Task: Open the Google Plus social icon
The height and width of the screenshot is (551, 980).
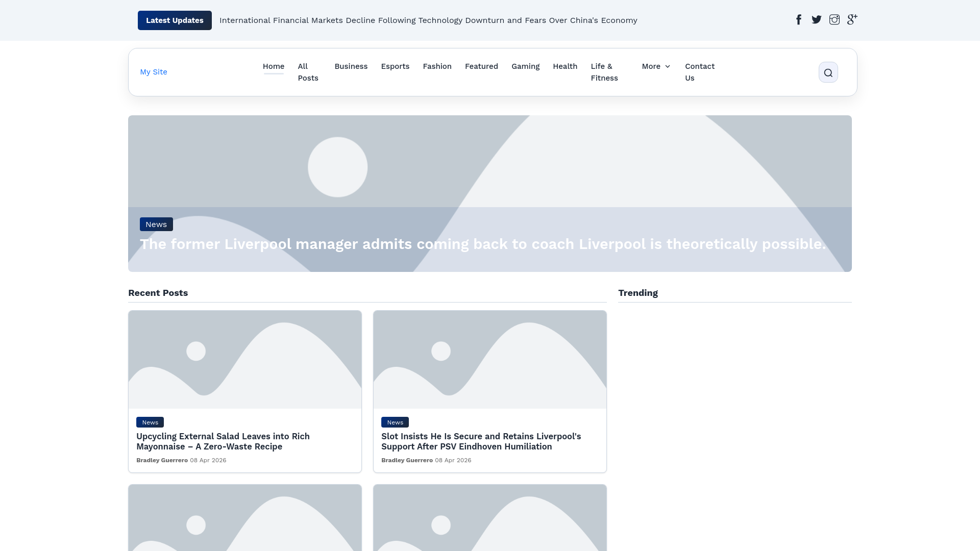Action: coord(852,20)
